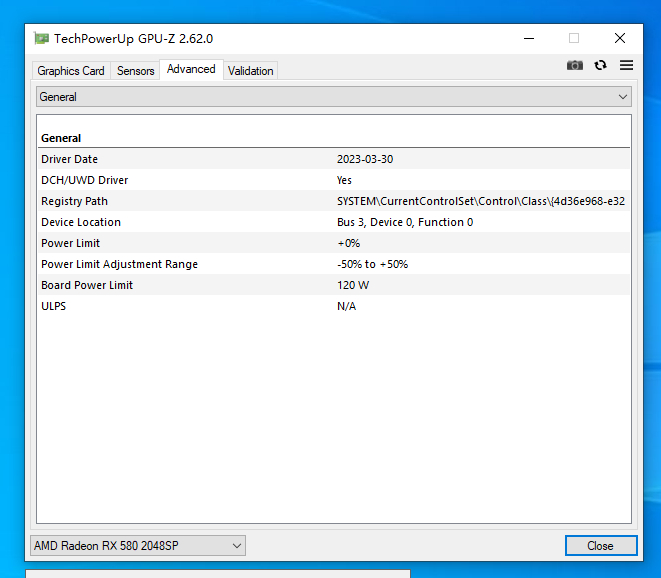Click the Bus 3, Device 0, Function 0 value

pos(405,222)
